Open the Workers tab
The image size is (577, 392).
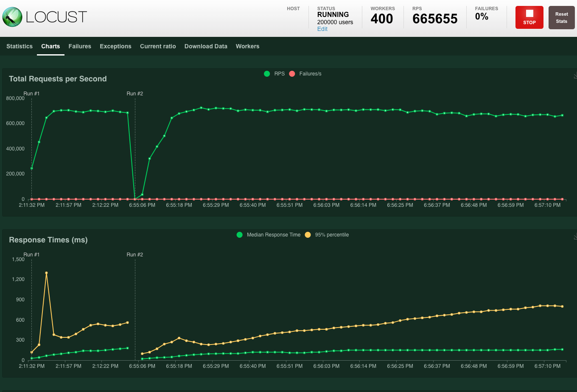[x=247, y=46]
